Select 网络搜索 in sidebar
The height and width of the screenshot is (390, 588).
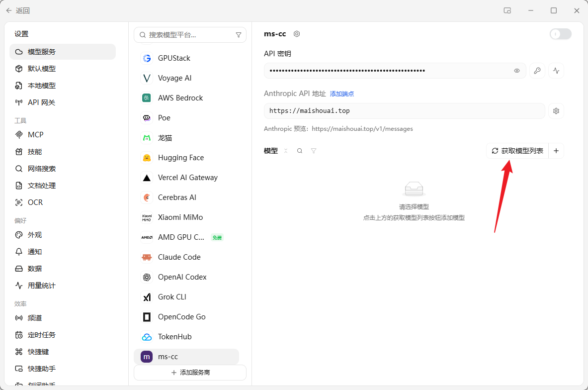[63, 169]
